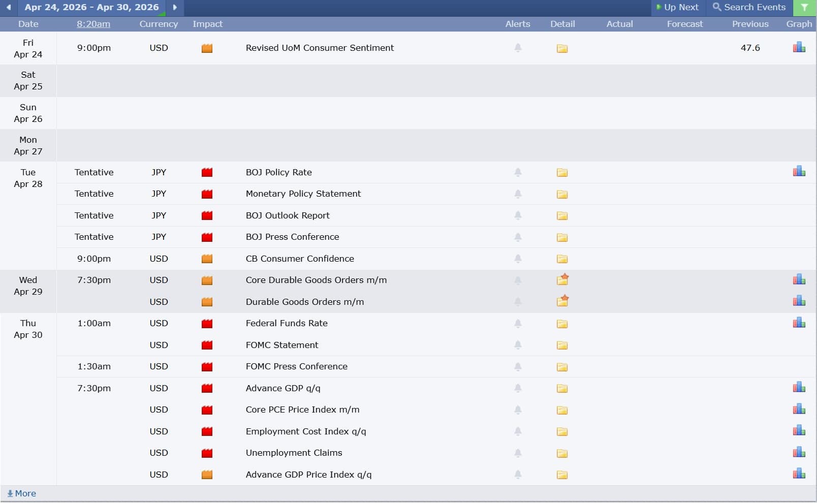
Task: Toggle alert bell for CB Consumer Confidence
Action: [518, 259]
